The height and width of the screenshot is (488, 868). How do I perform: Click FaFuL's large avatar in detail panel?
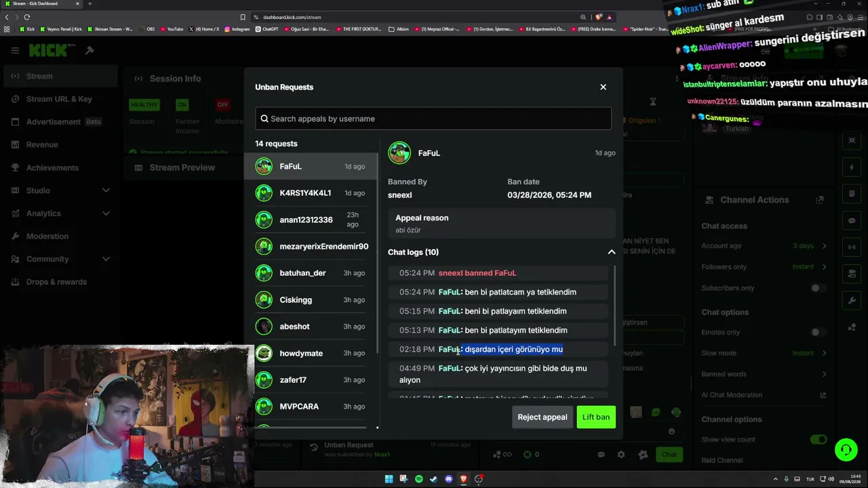point(399,153)
